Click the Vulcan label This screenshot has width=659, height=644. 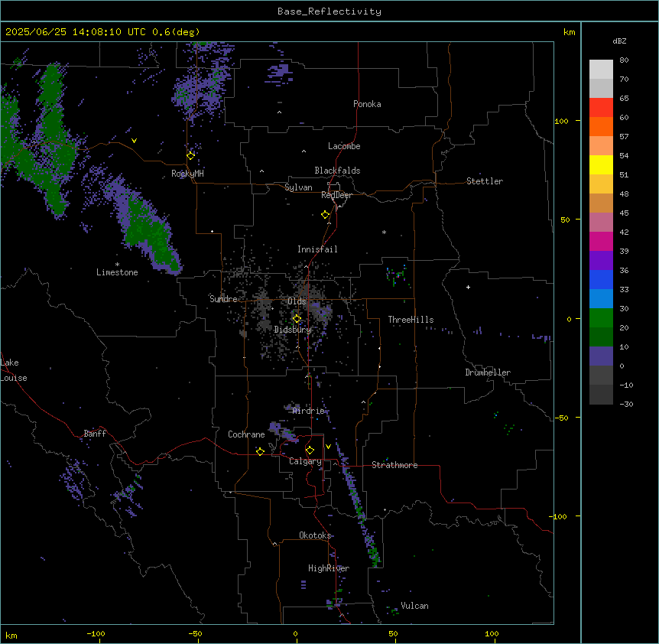(414, 606)
